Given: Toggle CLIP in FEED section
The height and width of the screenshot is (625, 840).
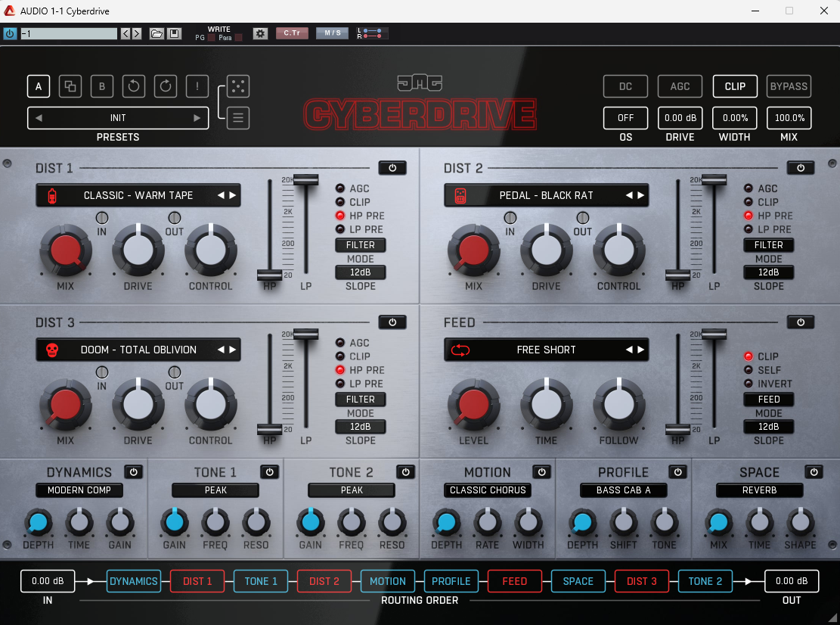Looking at the screenshot, I should tap(749, 356).
